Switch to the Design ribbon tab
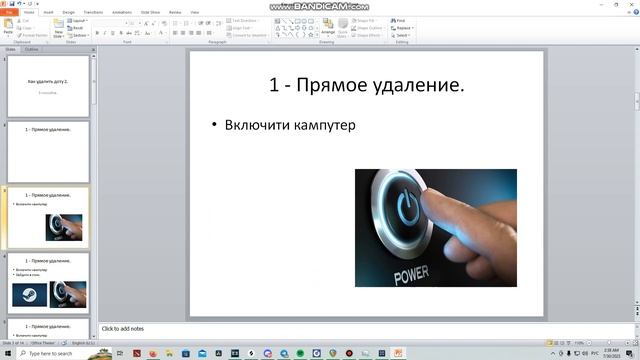This screenshot has width=640, height=360. [x=69, y=12]
